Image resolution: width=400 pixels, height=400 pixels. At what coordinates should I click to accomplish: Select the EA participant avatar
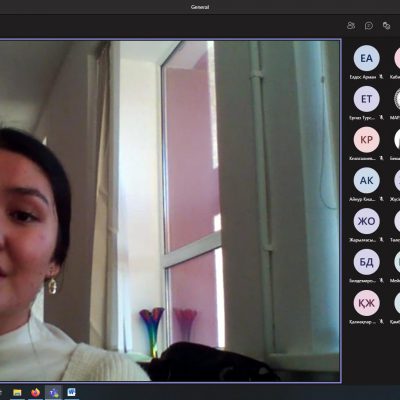click(x=366, y=58)
